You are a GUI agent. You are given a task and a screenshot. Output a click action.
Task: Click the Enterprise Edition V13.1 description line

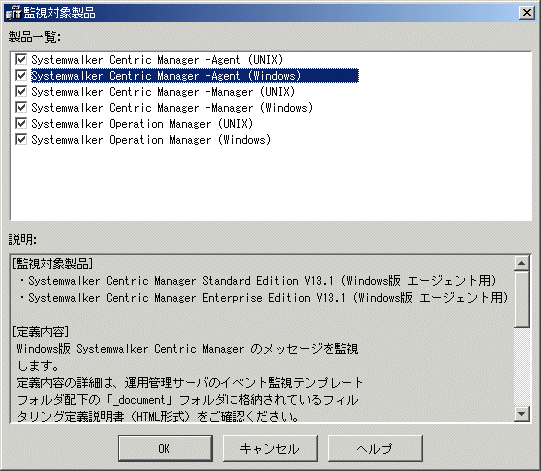pos(264,297)
